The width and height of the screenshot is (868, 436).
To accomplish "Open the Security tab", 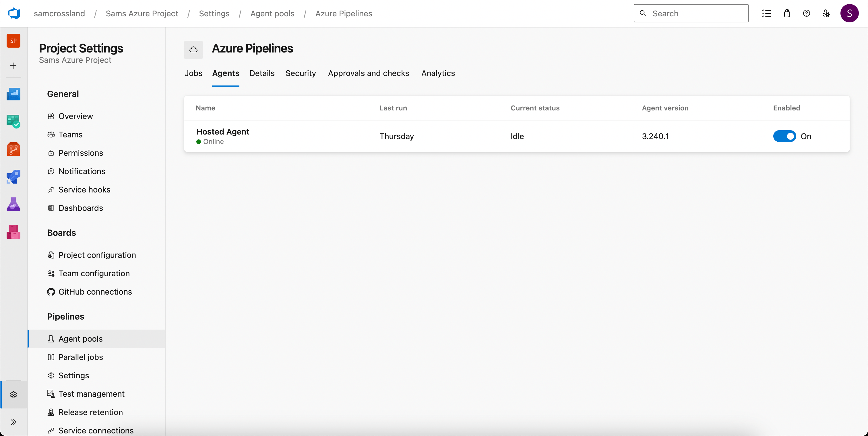I will coord(301,73).
